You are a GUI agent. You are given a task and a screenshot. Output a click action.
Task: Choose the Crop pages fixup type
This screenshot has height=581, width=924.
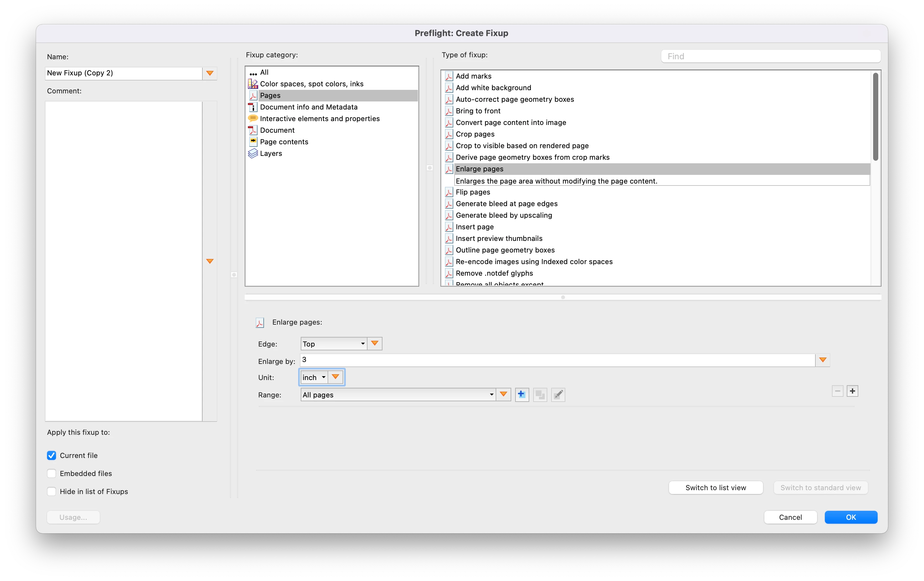475,134
